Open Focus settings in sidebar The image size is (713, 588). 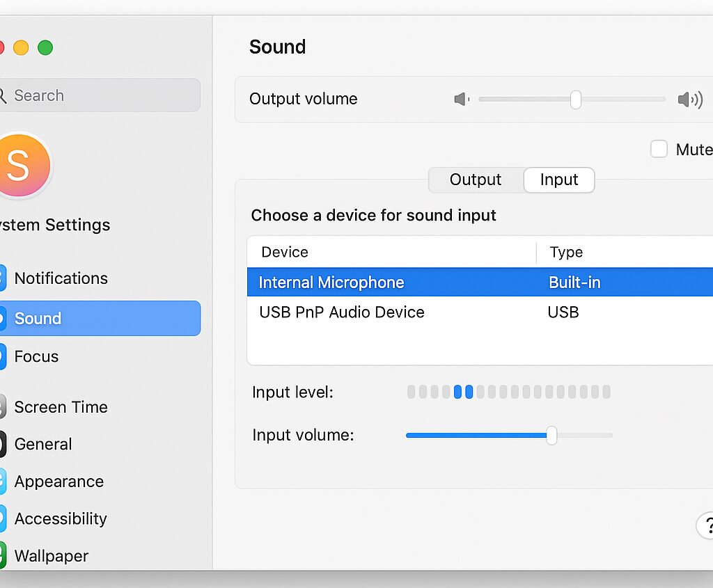36,356
